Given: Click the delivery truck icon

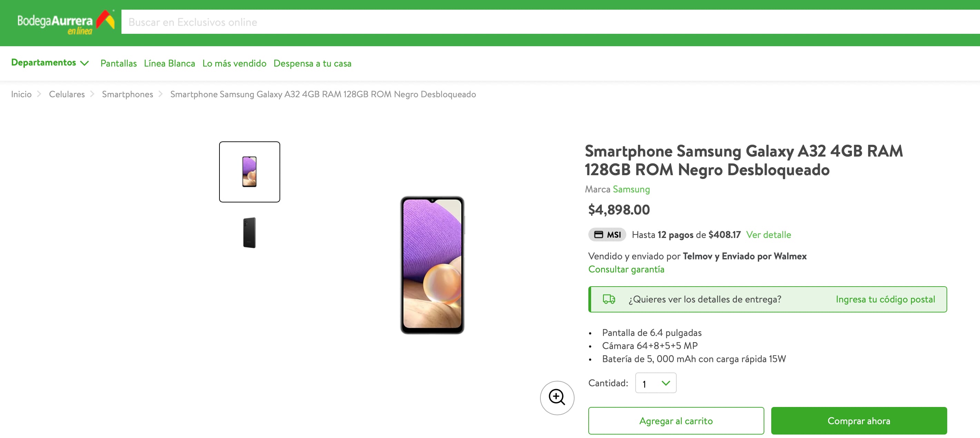Looking at the screenshot, I should click(x=608, y=299).
